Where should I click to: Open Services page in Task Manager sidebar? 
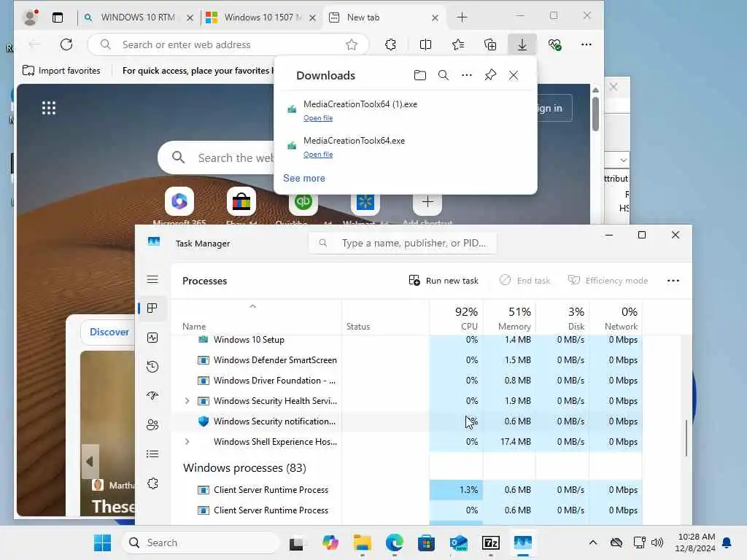[x=152, y=483]
